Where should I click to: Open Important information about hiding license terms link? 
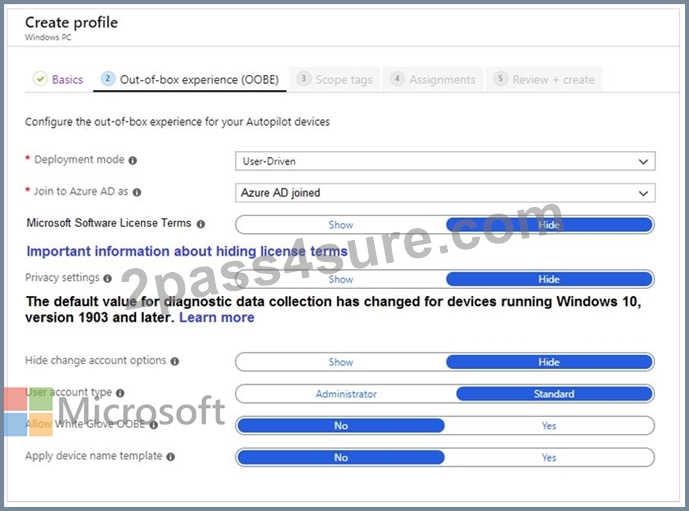pos(187,251)
